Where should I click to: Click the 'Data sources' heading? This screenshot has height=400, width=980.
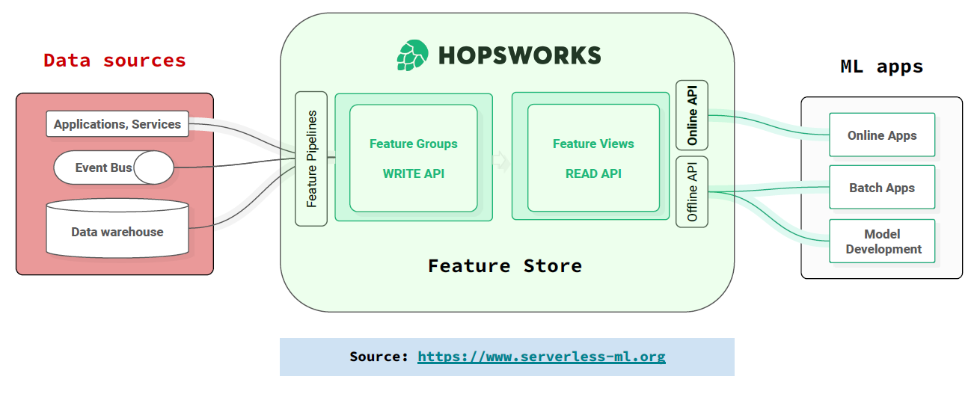(114, 61)
